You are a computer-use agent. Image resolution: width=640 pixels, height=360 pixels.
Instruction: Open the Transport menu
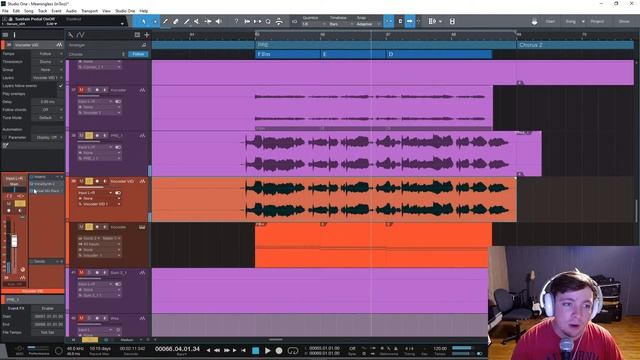pyautogui.click(x=89, y=11)
